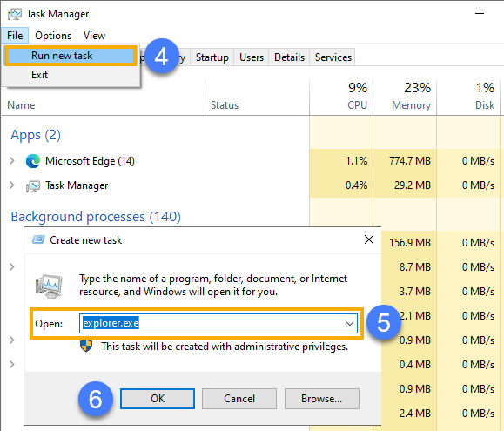Viewport: 504px width, 431px height.
Task: Click the Create new task dialog title icon
Action: click(38, 239)
